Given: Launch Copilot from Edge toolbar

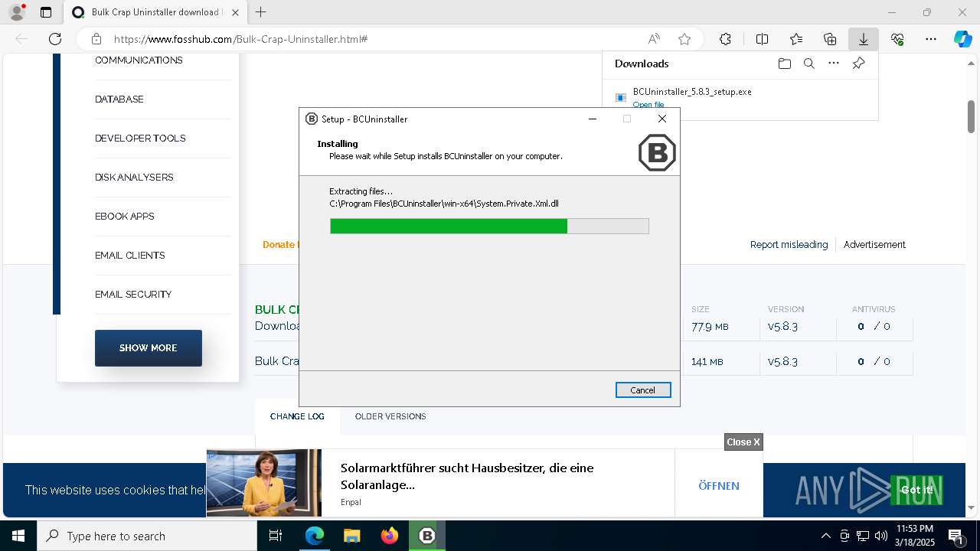Looking at the screenshot, I should pos(962,39).
